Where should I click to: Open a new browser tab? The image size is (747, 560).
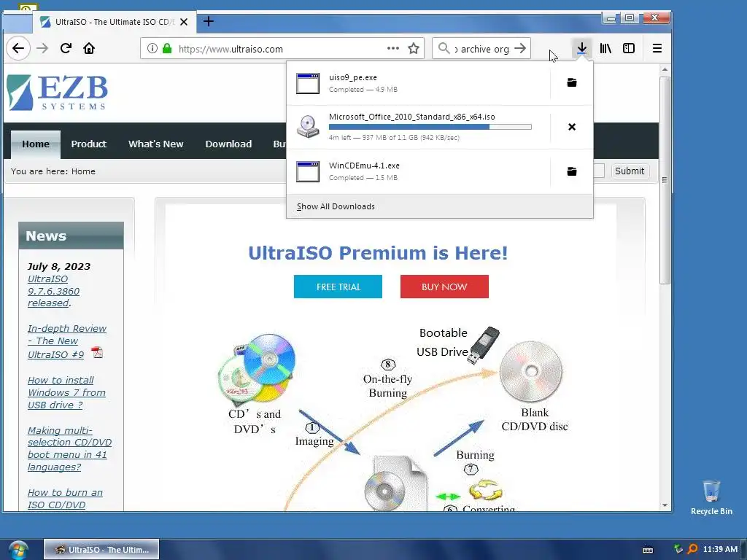pyautogui.click(x=208, y=21)
